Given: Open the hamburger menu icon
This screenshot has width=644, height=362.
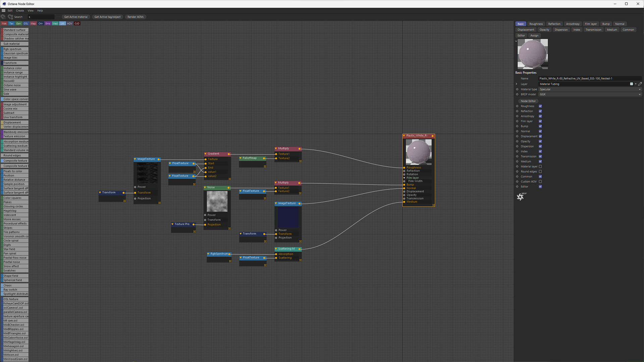Looking at the screenshot, I should (x=3, y=10).
